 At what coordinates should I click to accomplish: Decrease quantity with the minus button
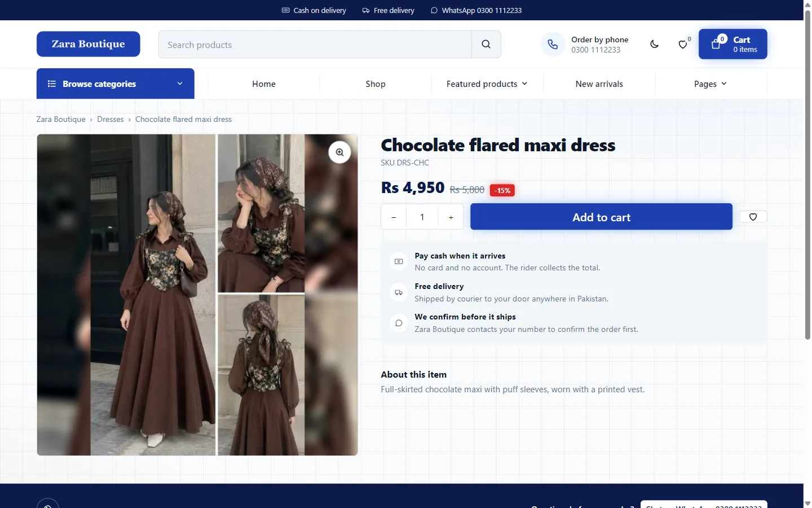pyautogui.click(x=394, y=217)
